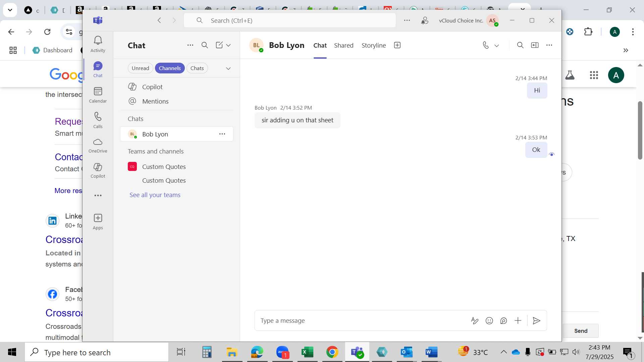Open Task View on taskbar
The image size is (644, 362).
[x=181, y=352]
